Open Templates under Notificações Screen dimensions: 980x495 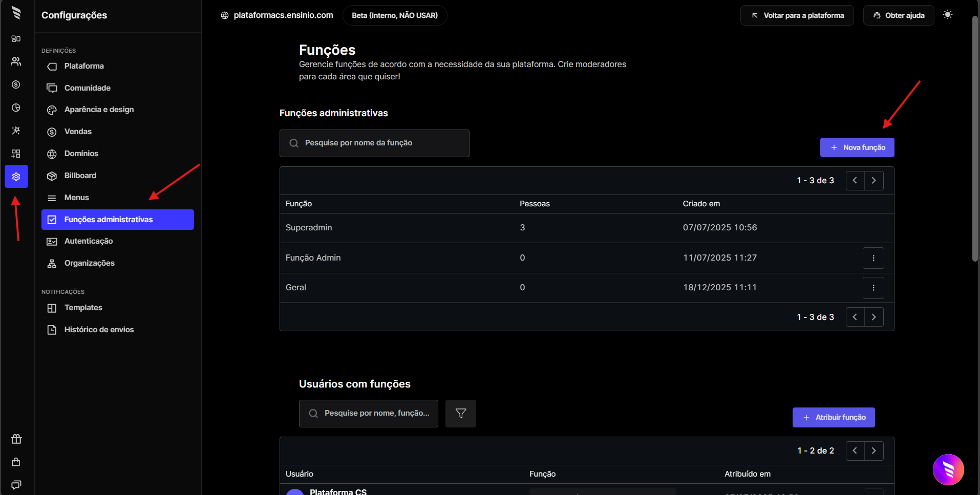(83, 308)
